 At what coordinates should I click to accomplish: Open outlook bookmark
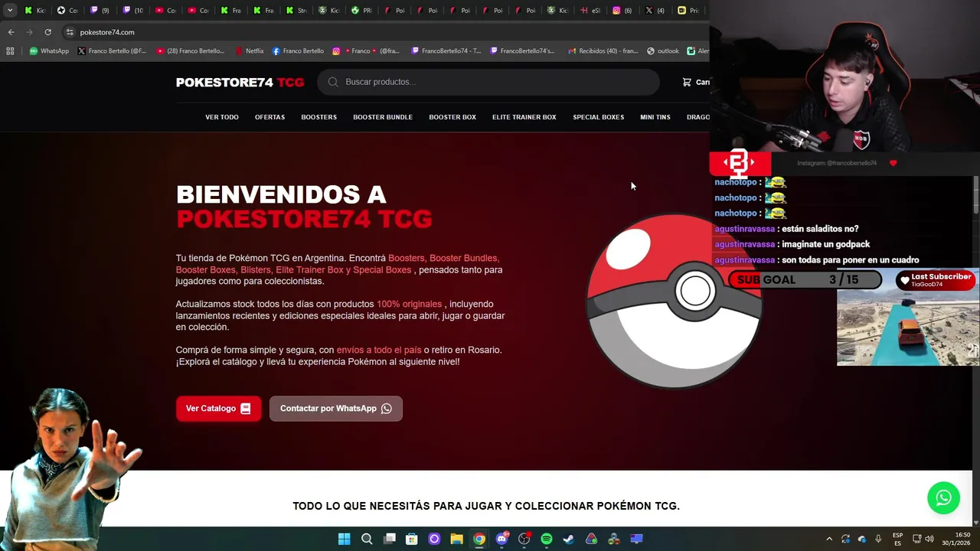tap(663, 51)
